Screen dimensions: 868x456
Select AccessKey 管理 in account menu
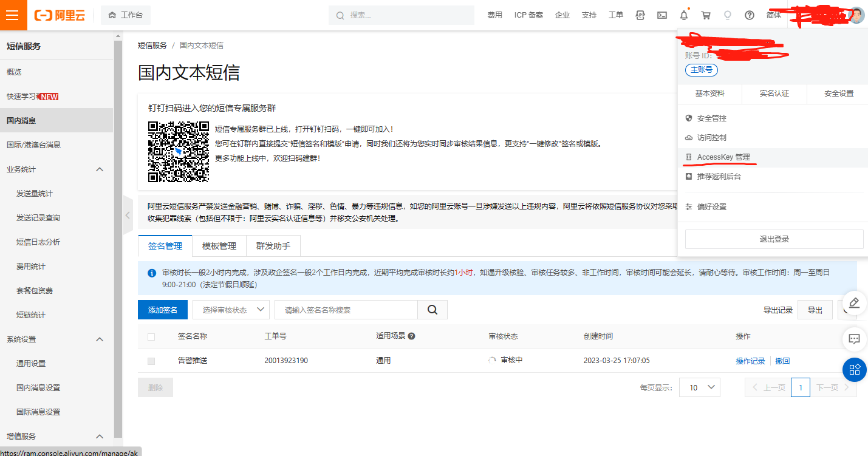(x=723, y=157)
